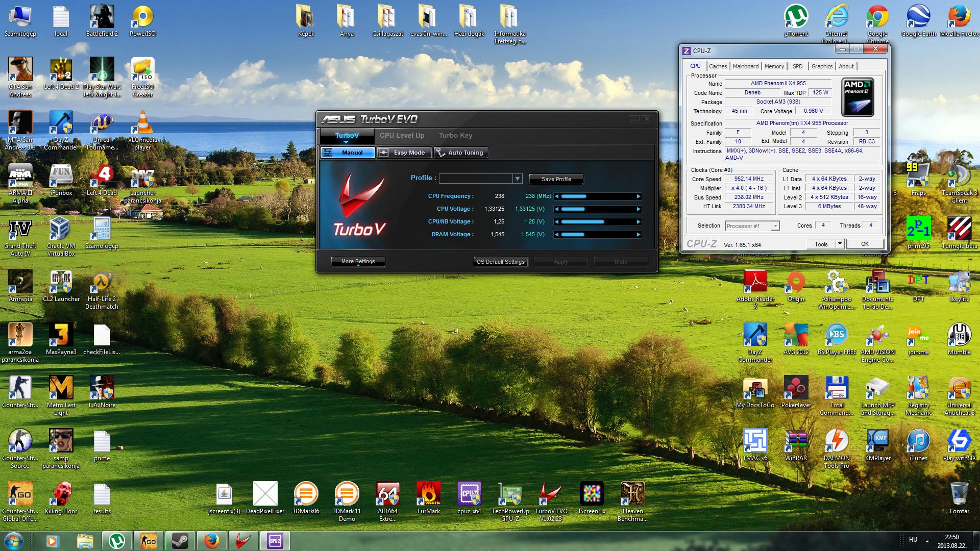Open Firefox from the taskbar
980x551 pixels.
[x=211, y=540]
